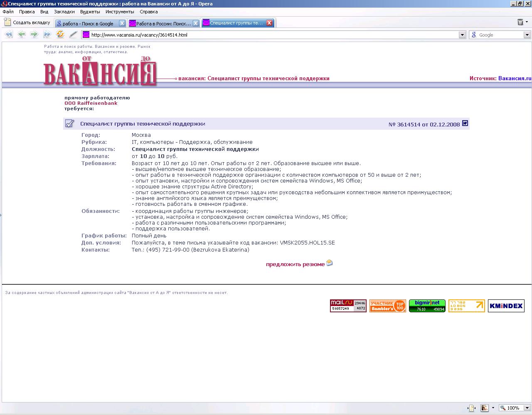The width and height of the screenshot is (532, 415).
Task: Click the checkmark vacancy icon in header bar
Action: pos(70,124)
